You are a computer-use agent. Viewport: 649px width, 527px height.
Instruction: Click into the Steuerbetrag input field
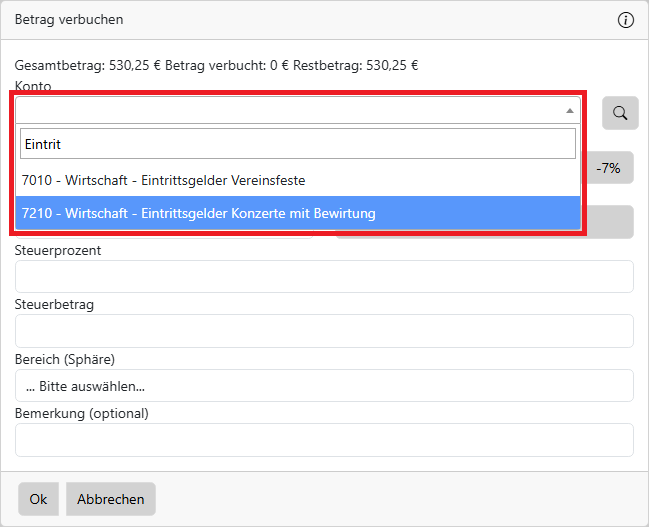pos(324,331)
